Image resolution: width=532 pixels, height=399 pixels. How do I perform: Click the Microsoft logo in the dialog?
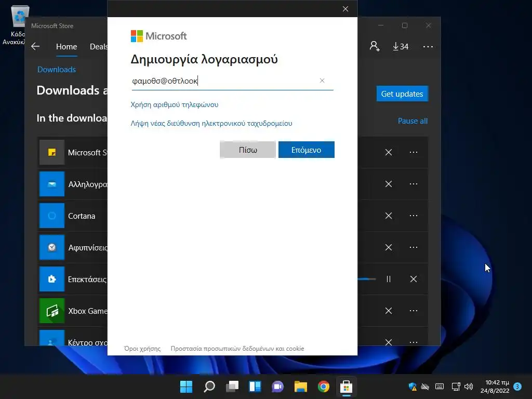click(159, 36)
